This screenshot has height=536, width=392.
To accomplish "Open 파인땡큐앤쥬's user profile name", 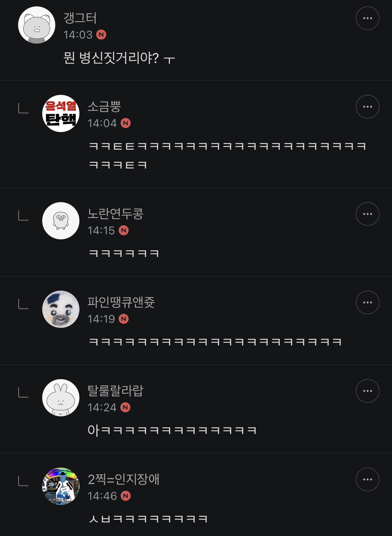I will [121, 302].
